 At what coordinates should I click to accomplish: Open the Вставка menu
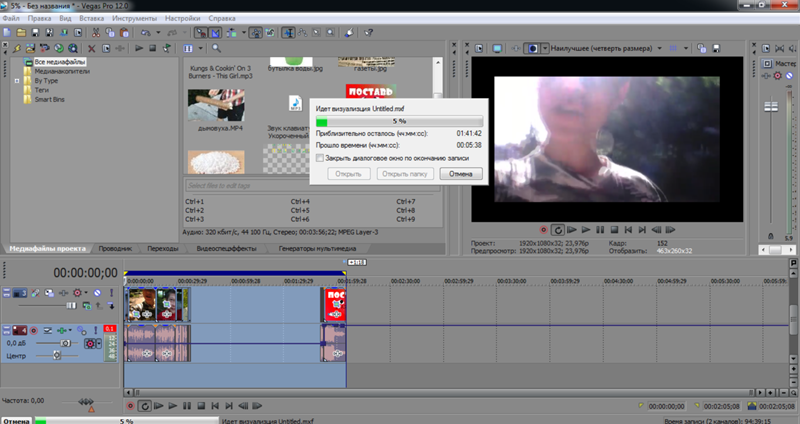[91, 18]
